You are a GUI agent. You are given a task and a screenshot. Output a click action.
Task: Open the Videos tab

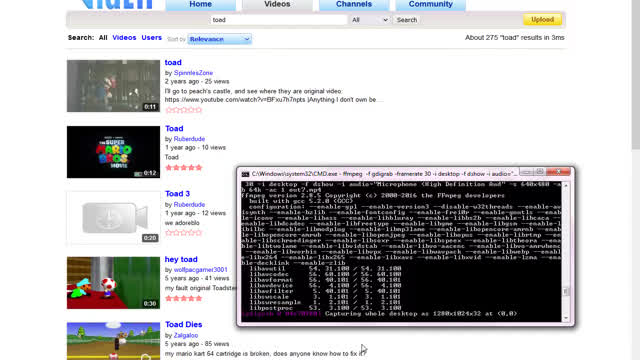277,4
